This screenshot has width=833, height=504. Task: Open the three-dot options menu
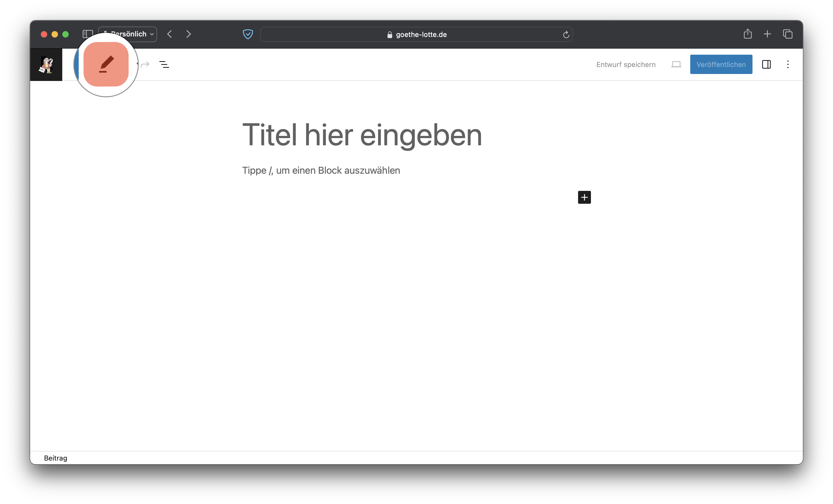point(788,64)
